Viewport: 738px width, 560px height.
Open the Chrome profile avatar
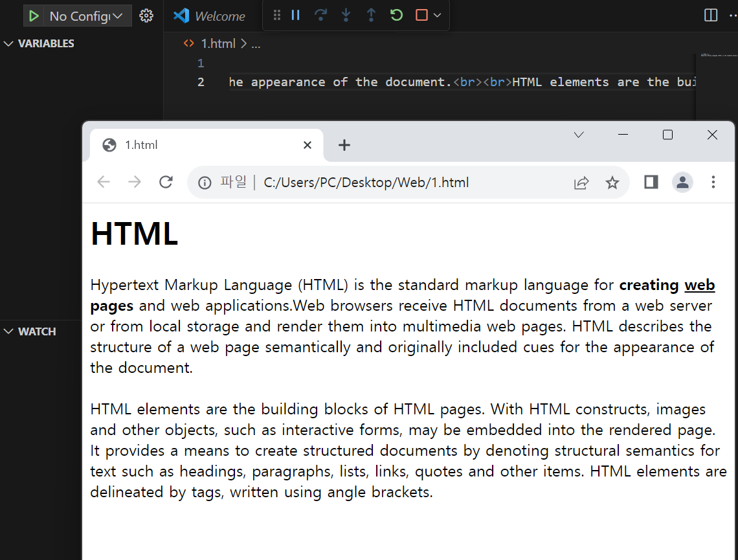(x=682, y=183)
